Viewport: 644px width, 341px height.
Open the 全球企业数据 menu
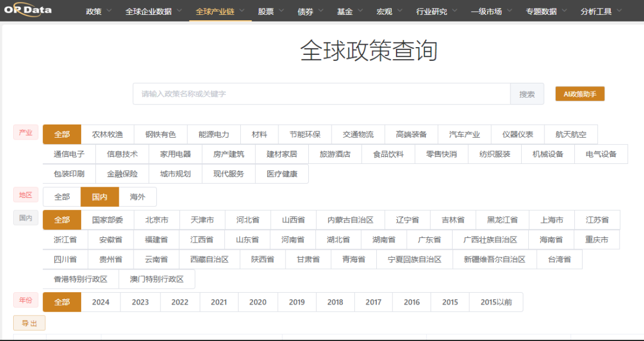154,11
